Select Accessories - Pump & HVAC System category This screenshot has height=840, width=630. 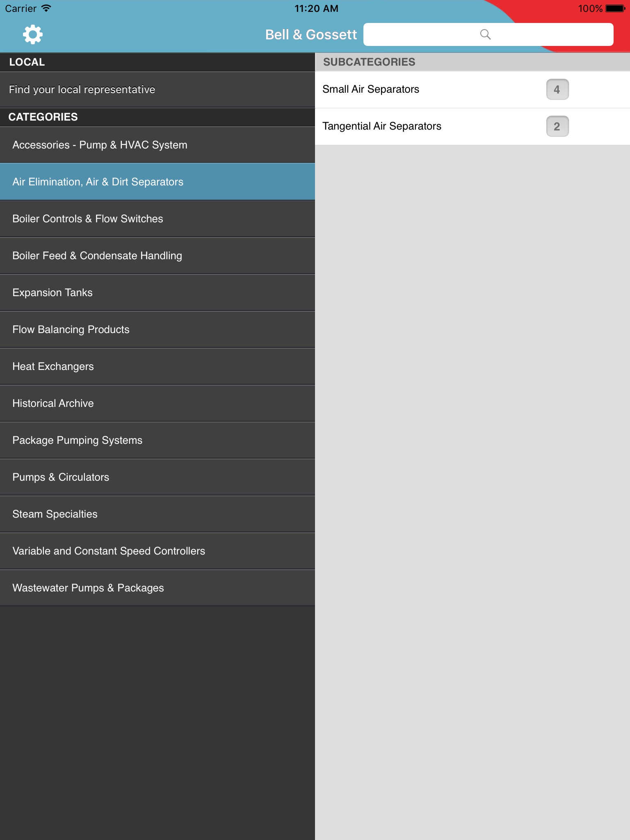point(157,145)
